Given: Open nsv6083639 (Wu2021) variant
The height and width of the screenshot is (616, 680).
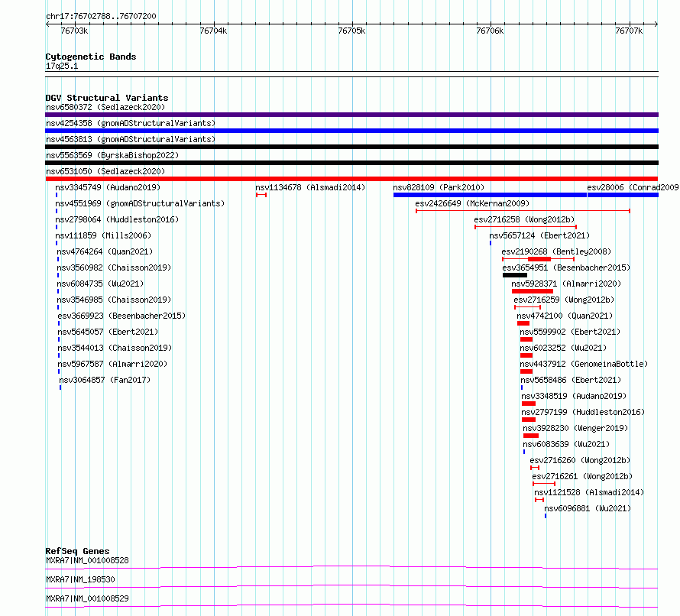Looking at the screenshot, I should tap(566, 444).
